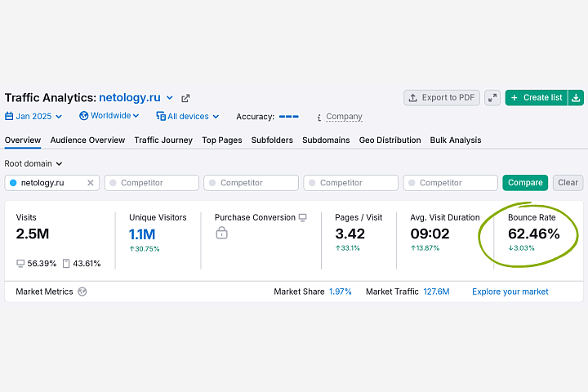Click the third Competitor input field
The height and width of the screenshot is (392, 588).
click(x=351, y=183)
